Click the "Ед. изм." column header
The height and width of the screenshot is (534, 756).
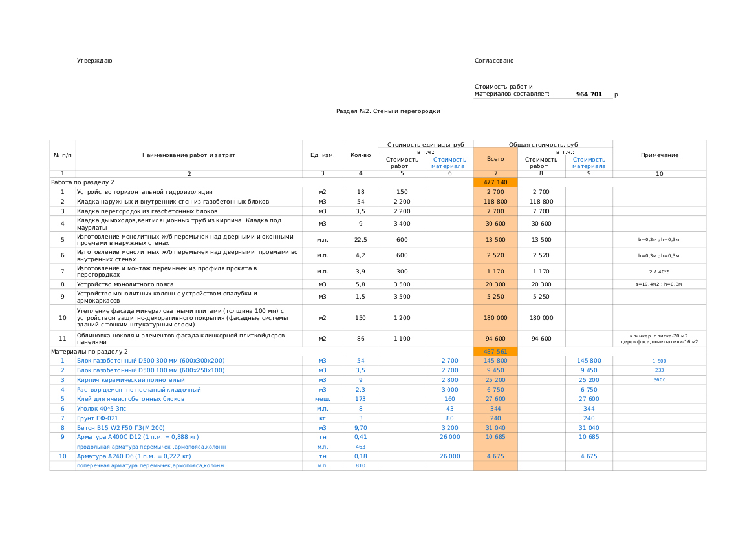(x=322, y=155)
